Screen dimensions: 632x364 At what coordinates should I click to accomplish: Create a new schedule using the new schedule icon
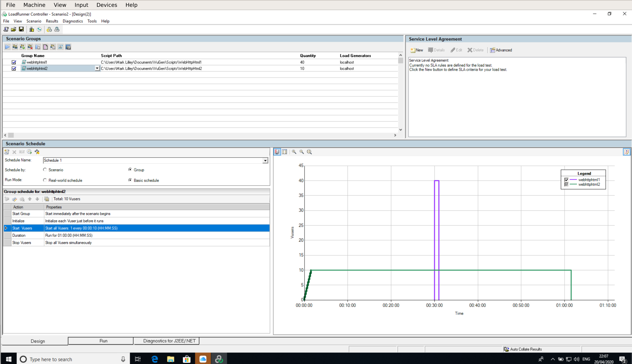pos(6,152)
